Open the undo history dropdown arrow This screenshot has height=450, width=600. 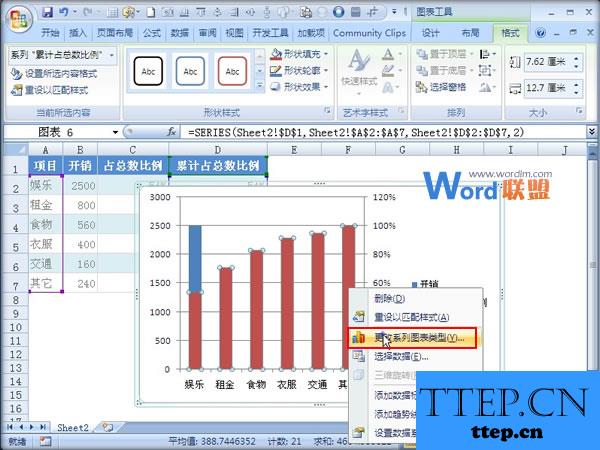click(74, 12)
